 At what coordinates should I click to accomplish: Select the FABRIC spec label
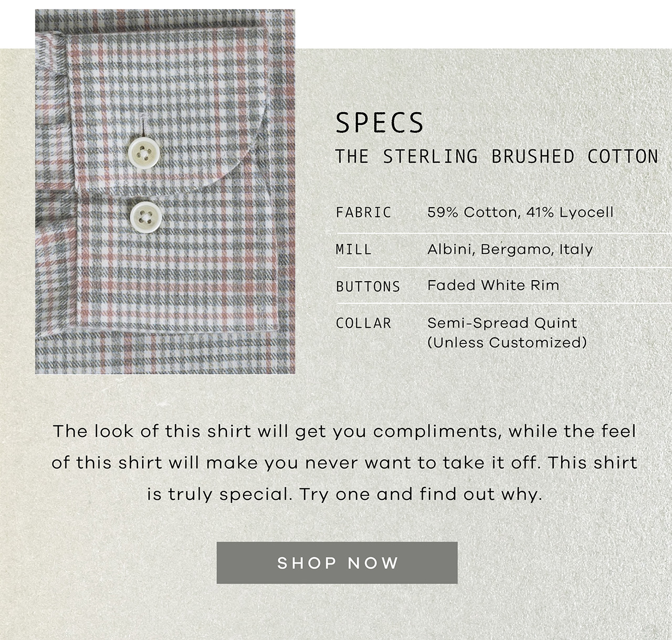(363, 212)
